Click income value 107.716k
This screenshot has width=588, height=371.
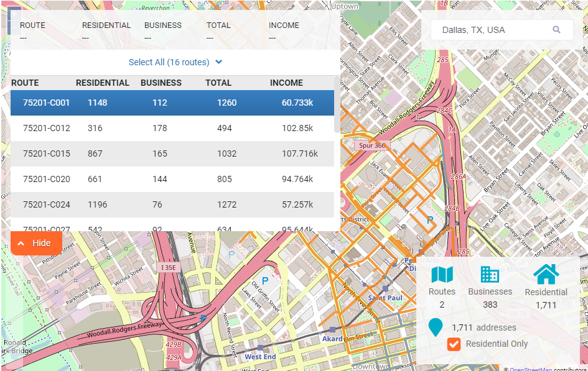pyautogui.click(x=300, y=153)
